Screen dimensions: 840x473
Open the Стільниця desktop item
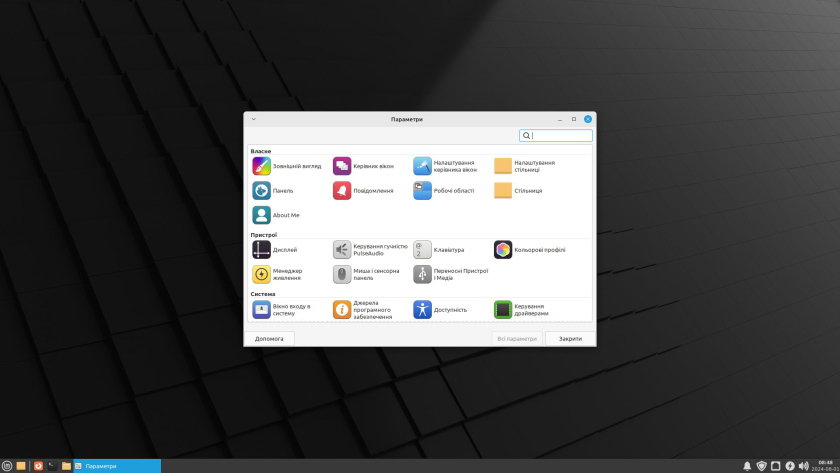518,191
